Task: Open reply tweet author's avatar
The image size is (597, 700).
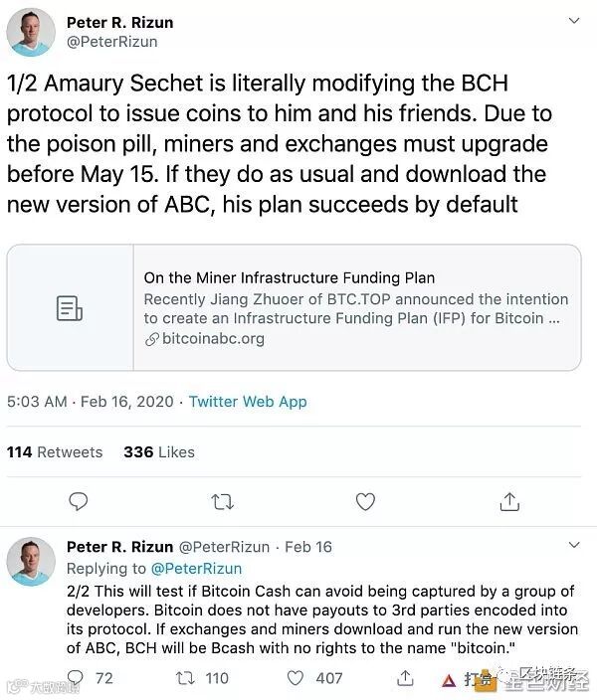Action: 31,562
